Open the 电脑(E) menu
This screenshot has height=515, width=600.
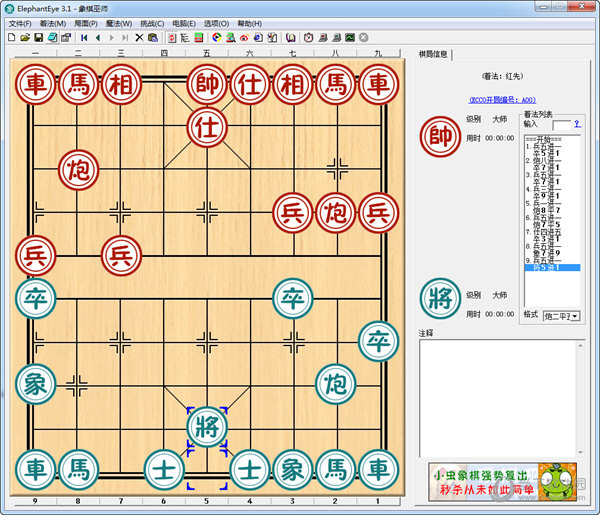184,24
